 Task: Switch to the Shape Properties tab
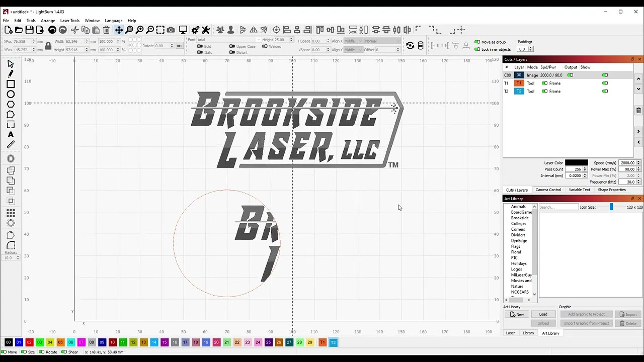[612, 190]
